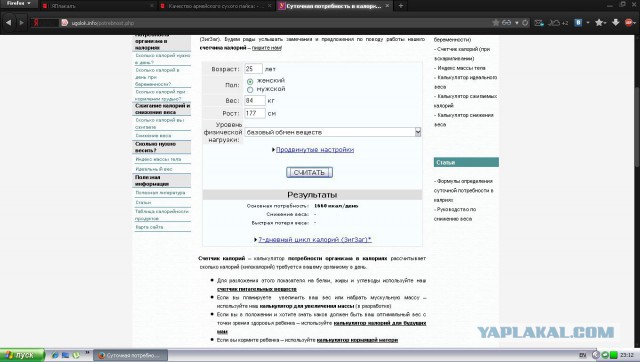Click the site identity icon before ugolok.info

64,23
